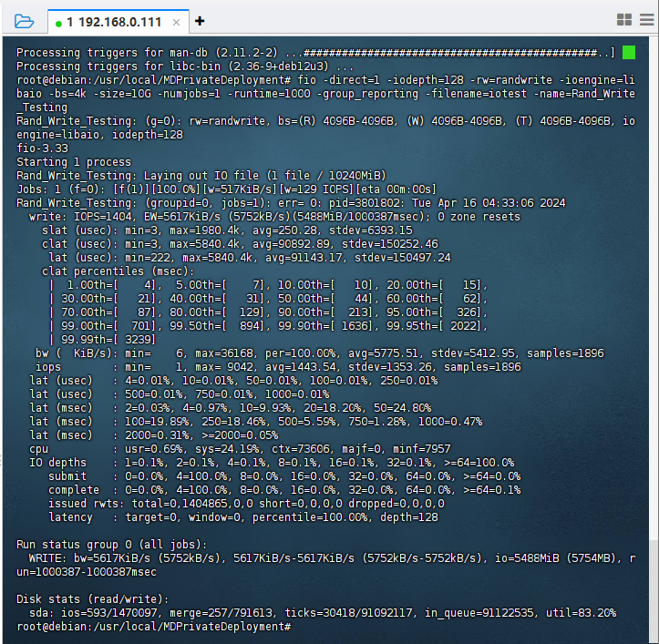Switch to the 1 192.168.0.111 tab
659x644 pixels.
(x=114, y=21)
